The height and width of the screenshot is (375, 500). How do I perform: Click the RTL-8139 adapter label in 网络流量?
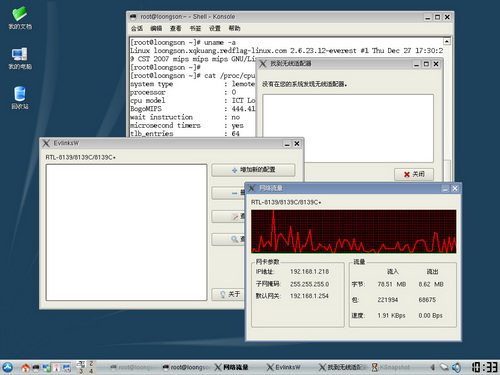click(286, 202)
